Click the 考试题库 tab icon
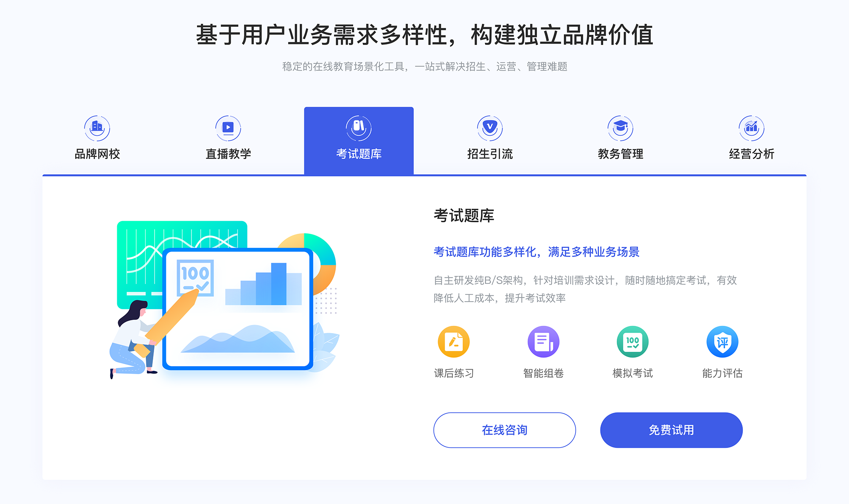Viewport: 849px width, 504px height. pyautogui.click(x=358, y=126)
